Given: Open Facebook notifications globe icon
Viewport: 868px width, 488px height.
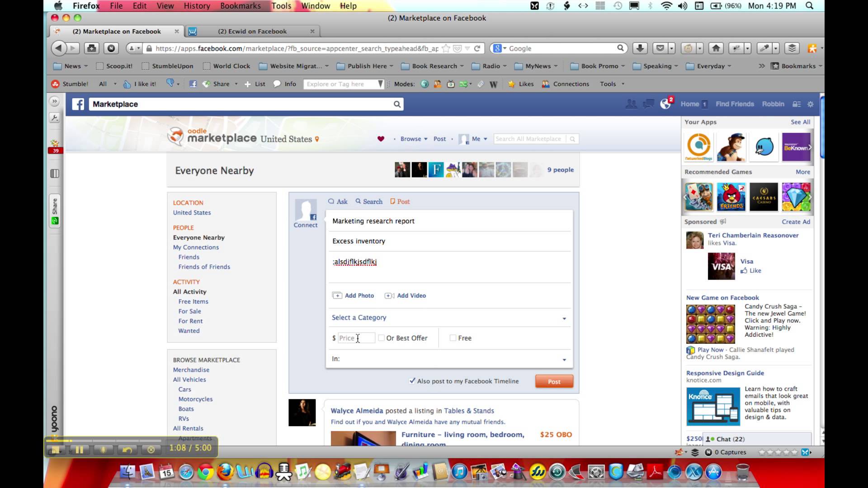Looking at the screenshot, I should coord(665,104).
